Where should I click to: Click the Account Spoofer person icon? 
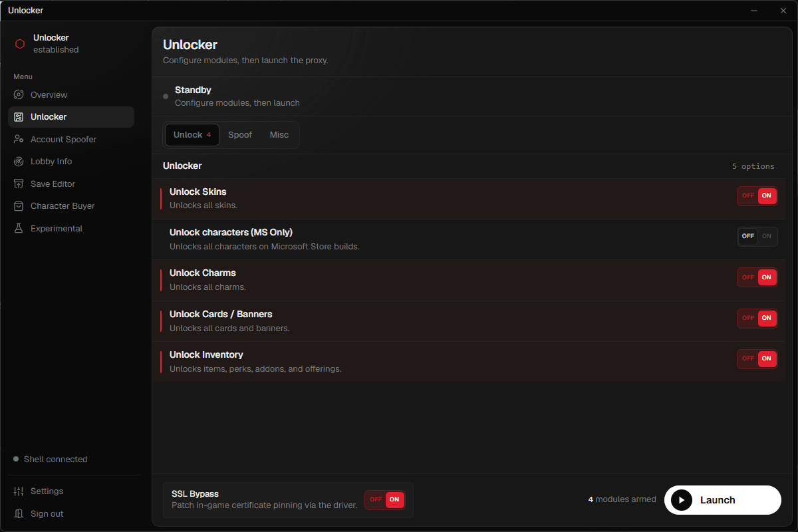point(19,139)
